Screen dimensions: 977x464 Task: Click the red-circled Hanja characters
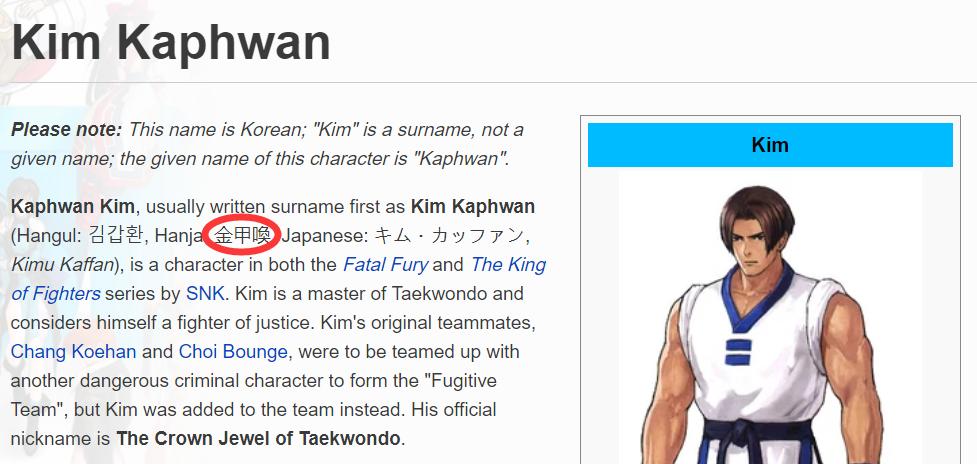[x=242, y=236]
